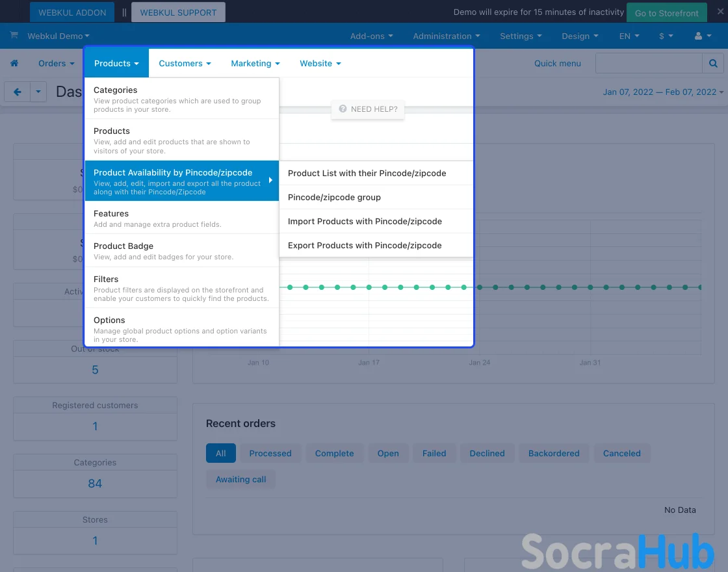
Task: Click into the search input field
Action: [648, 63]
